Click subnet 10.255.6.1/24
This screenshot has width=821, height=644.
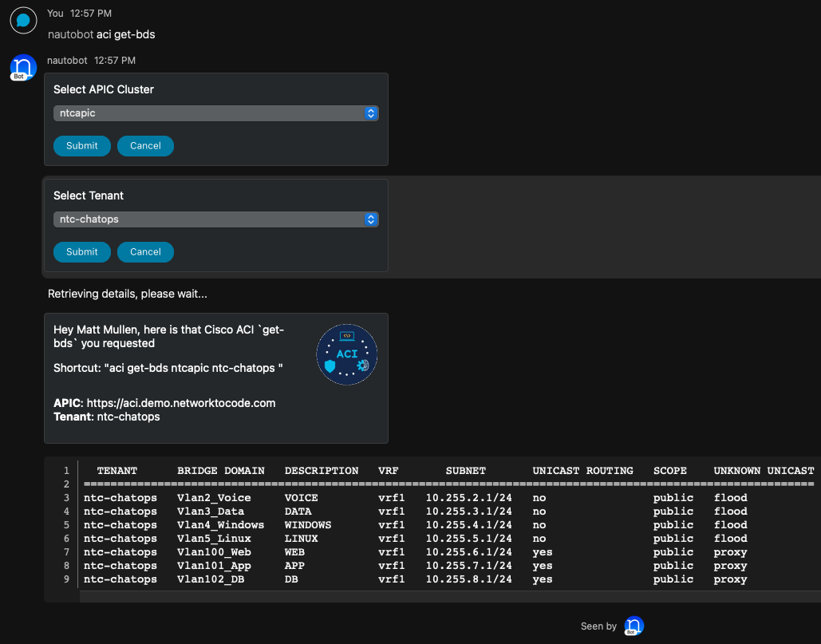(468, 552)
